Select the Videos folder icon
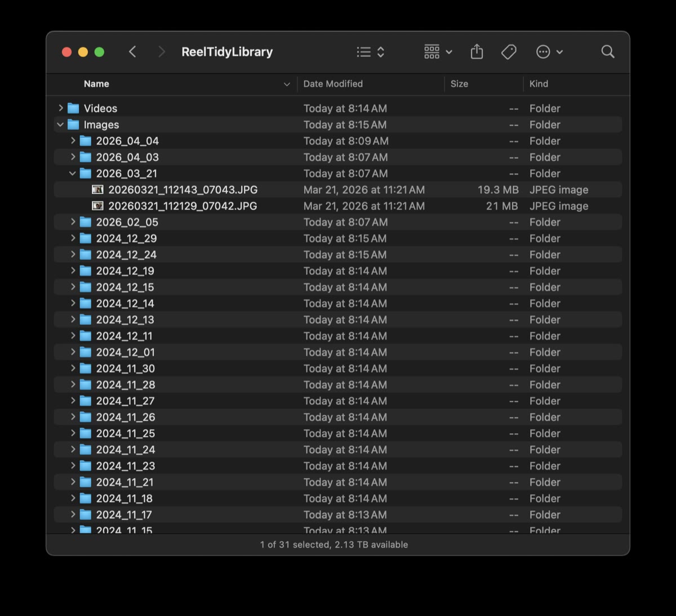Viewport: 676px width, 616px height. point(73,108)
